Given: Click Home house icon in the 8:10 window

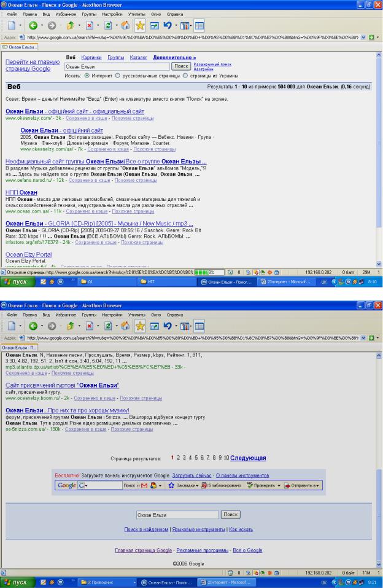Looking at the screenshot, I should click(125, 26).
